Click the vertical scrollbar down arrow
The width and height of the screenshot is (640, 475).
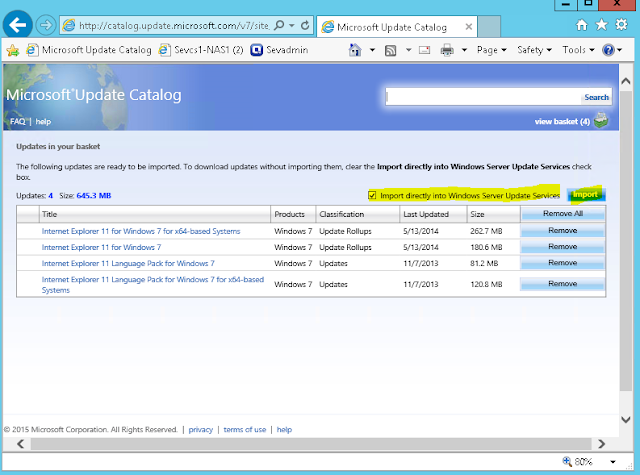(625, 420)
